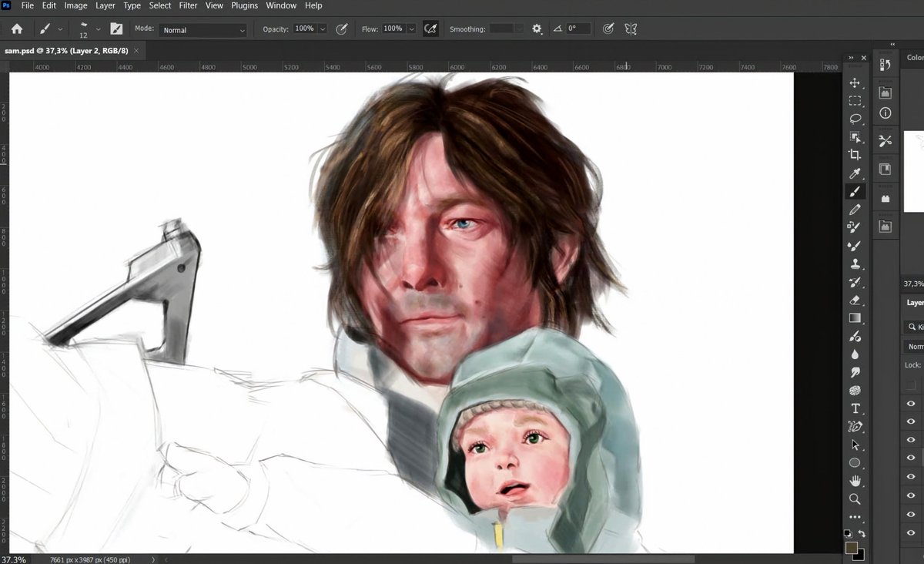
Task: Open the History panel icon
Action: (x=885, y=65)
